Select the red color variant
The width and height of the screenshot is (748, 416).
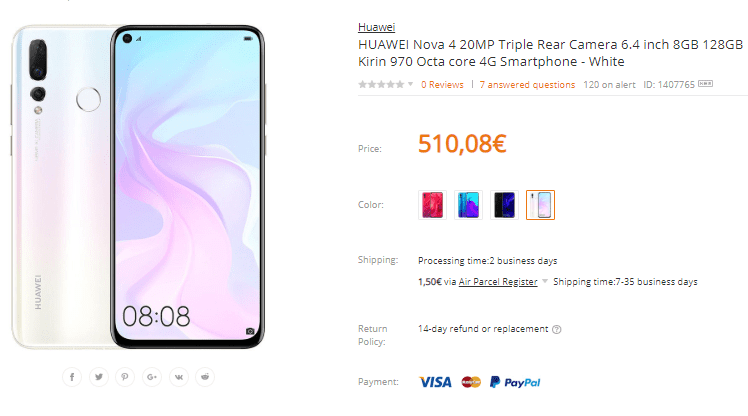coord(432,205)
